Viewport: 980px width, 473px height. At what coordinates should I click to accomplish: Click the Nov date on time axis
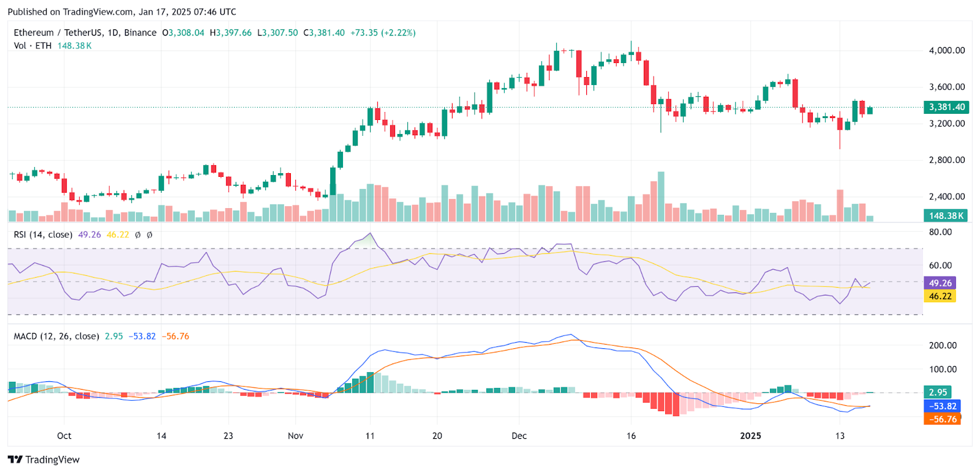coord(296,436)
